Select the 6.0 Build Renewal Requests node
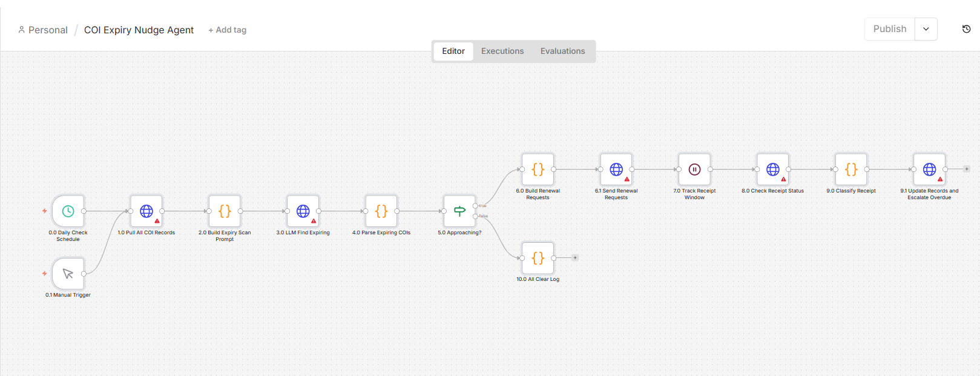Image resolution: width=980 pixels, height=376 pixels. (x=538, y=170)
